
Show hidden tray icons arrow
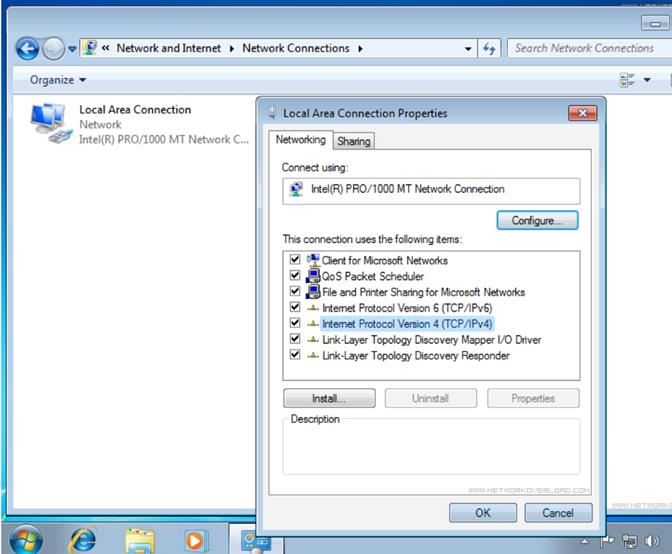tap(585, 542)
